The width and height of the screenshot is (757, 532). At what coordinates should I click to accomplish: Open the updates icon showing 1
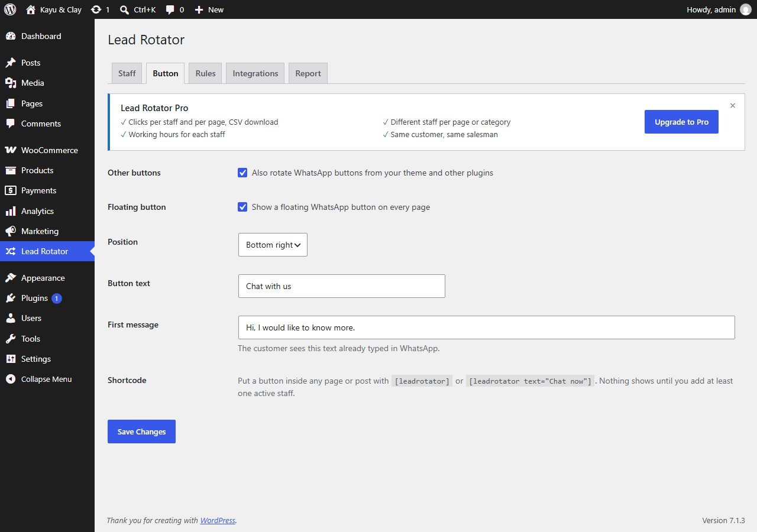click(96, 9)
